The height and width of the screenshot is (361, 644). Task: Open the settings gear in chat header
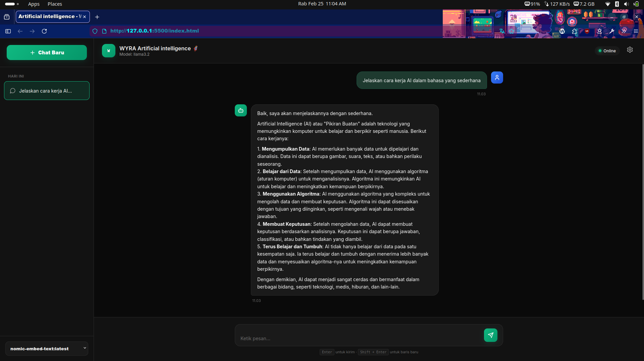click(630, 50)
